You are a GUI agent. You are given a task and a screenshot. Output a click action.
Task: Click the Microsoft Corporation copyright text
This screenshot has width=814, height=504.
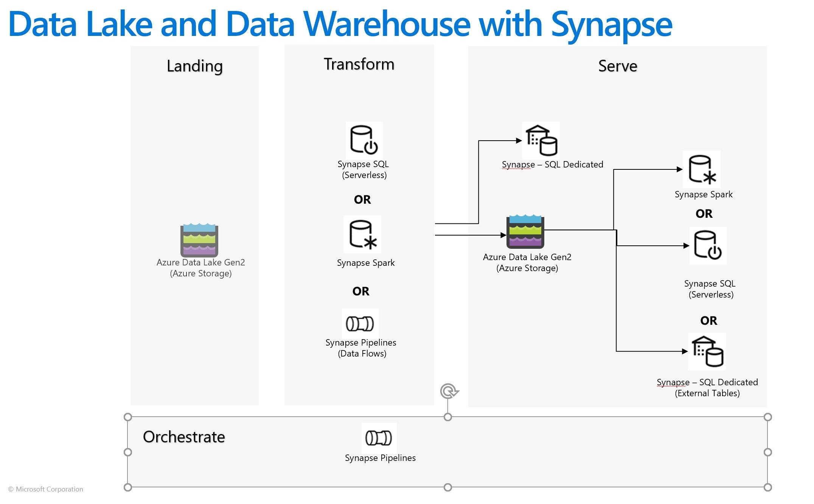click(46, 489)
